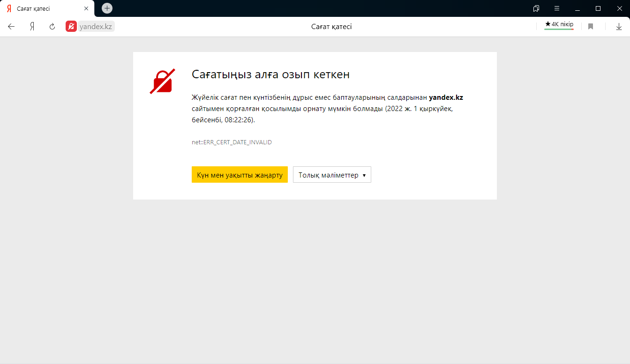Reload the page with the refresh icon

tap(52, 27)
